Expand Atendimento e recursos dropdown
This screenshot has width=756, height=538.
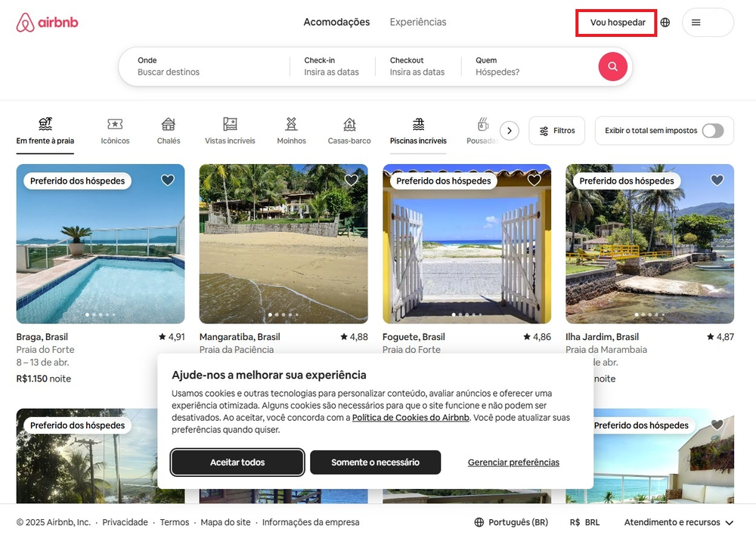coord(679,522)
